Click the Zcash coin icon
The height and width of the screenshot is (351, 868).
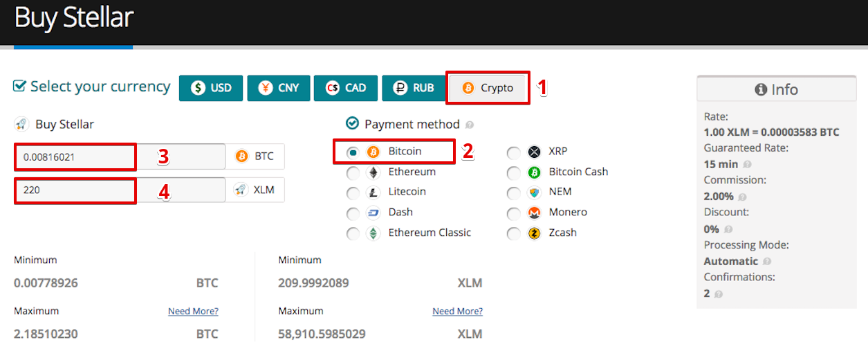(x=534, y=233)
